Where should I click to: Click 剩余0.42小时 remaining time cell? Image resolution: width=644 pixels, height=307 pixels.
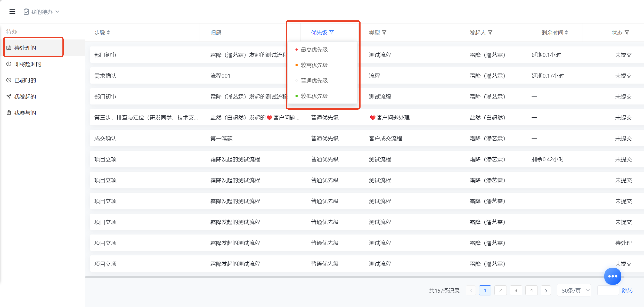[548, 159]
